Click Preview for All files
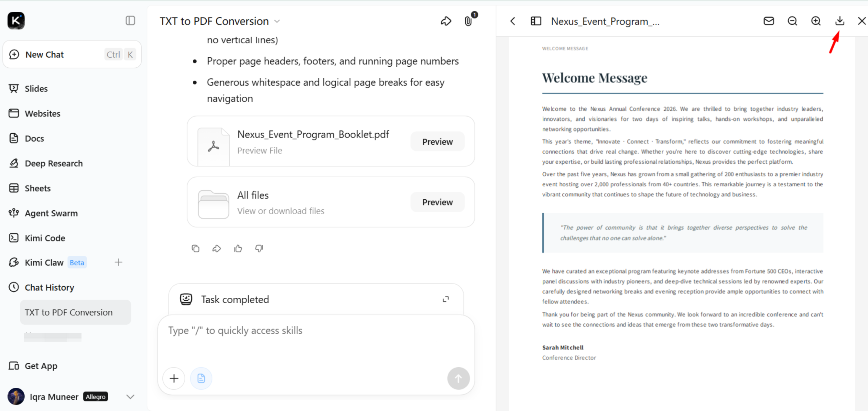The image size is (868, 411). [x=437, y=202]
